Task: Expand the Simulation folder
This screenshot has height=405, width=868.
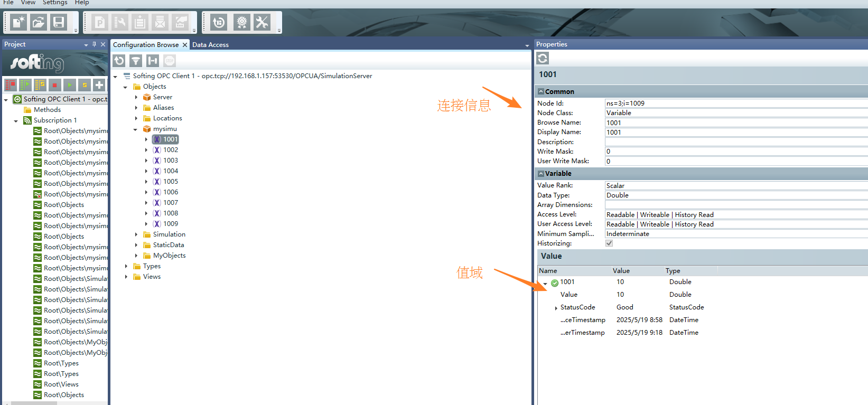Action: (136, 234)
